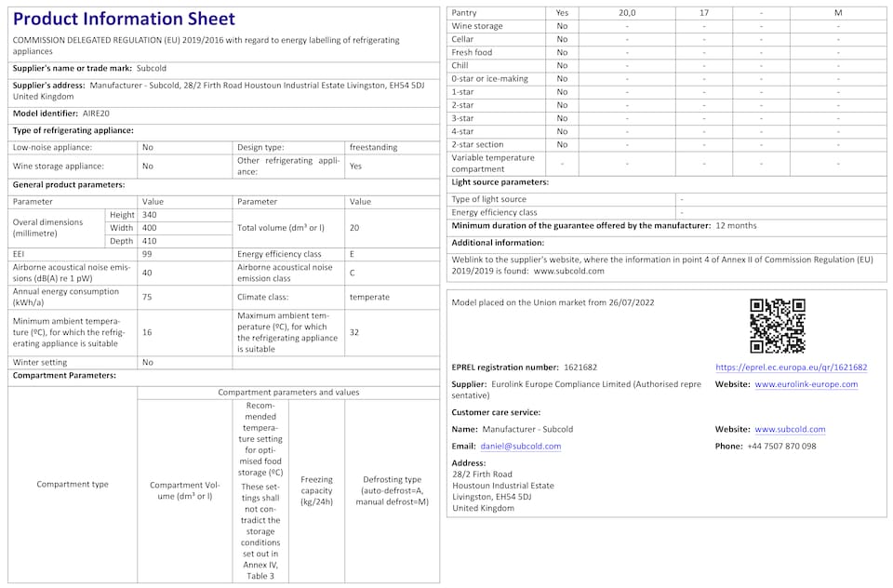The width and height of the screenshot is (893, 588).
Task: Click the "Freezing capacity (kg/24h)" column header
Action: [x=316, y=490]
